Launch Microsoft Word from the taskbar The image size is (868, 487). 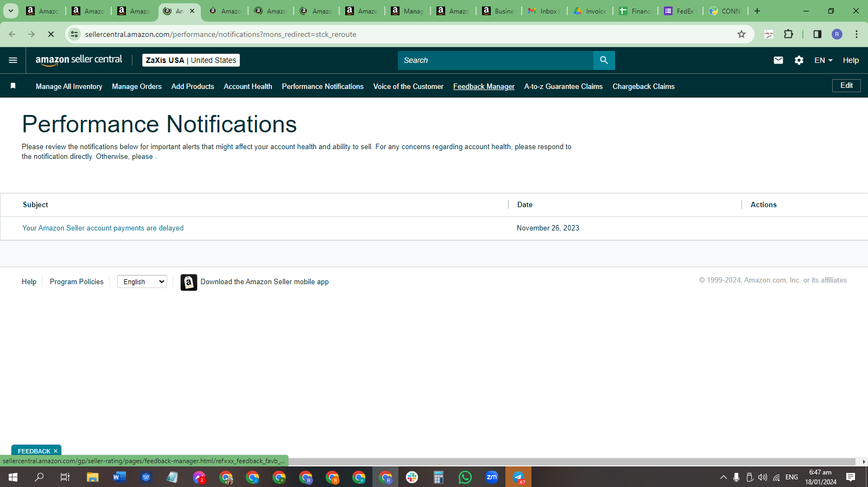coord(119,477)
